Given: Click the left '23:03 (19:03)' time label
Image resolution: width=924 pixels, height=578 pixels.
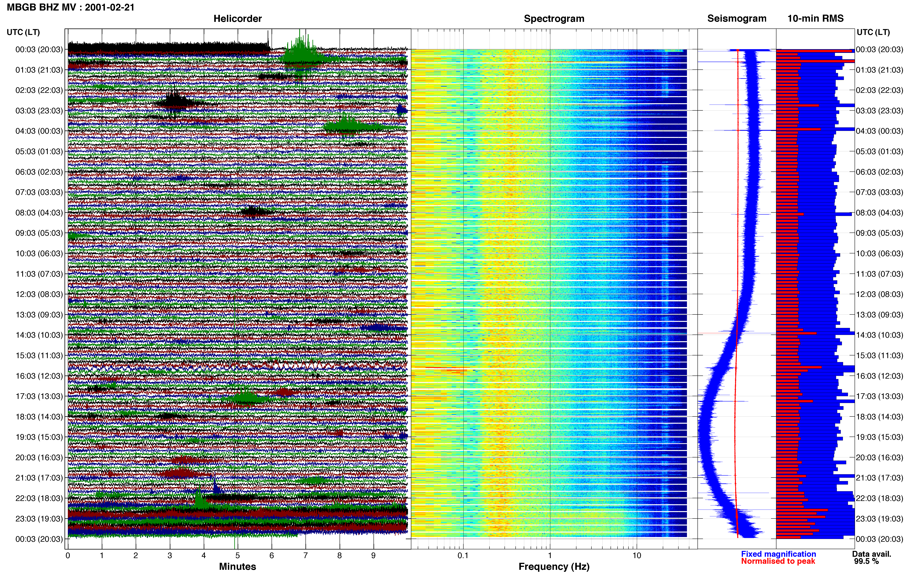Looking at the screenshot, I should pos(39,519).
